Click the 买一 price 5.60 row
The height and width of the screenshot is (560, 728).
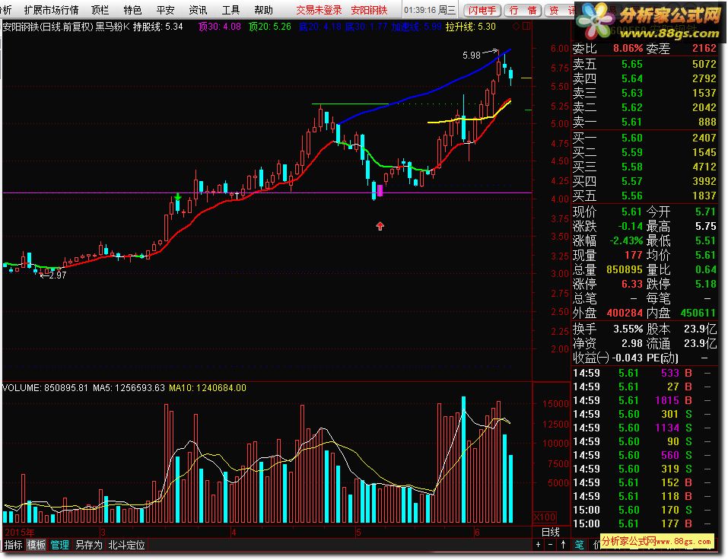point(644,138)
